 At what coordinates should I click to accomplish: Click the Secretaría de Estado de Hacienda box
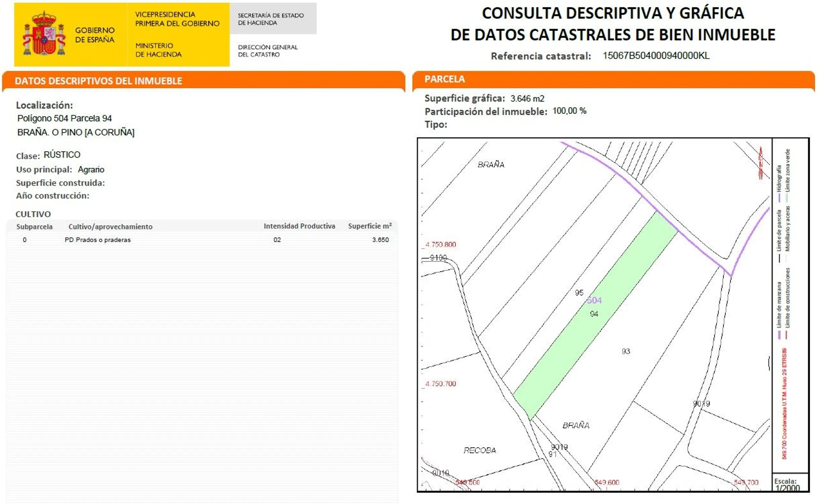click(x=273, y=19)
